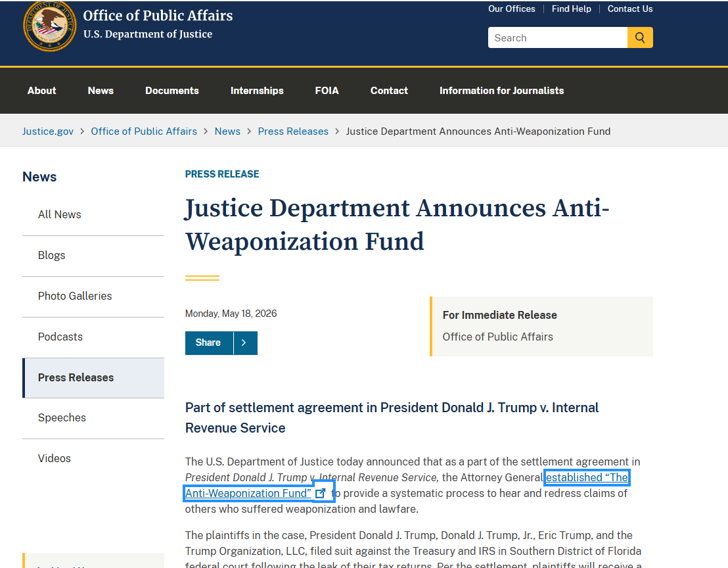Image resolution: width=728 pixels, height=568 pixels.
Task: Click the Department of Justice seal logo
Action: pos(50,26)
